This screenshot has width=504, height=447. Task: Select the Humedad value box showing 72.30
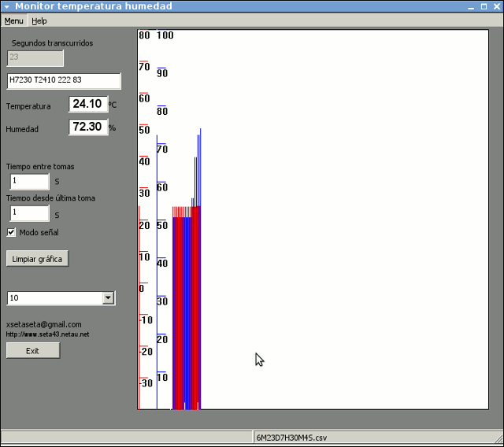[x=87, y=127]
